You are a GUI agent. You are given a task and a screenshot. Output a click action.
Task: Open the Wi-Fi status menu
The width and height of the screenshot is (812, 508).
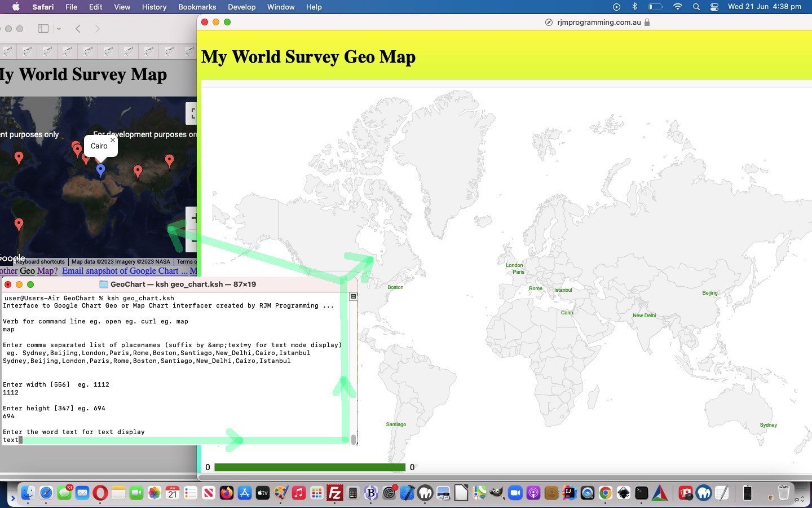678,7
